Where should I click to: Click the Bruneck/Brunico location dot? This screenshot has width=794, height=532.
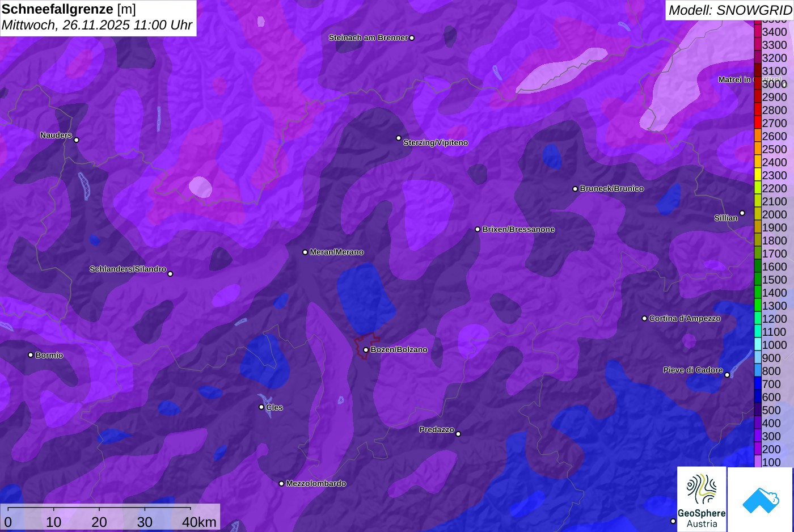[x=575, y=189]
